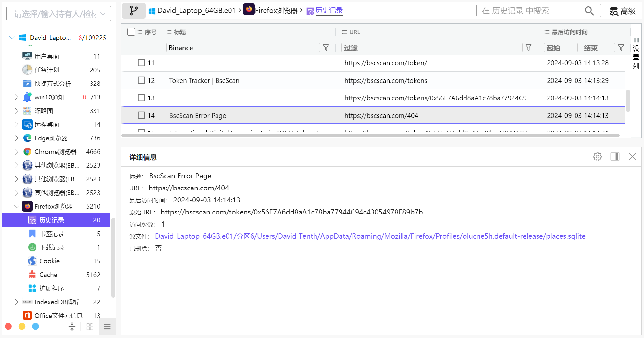
Task: Click the Firefox浏览器 breadcrumb
Action: click(x=271, y=11)
